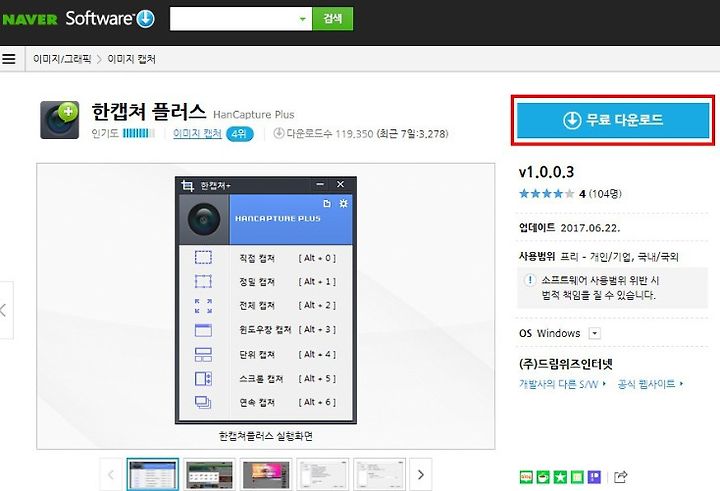
Task: Click the thumbnail strip previous arrow
Action: click(111, 474)
